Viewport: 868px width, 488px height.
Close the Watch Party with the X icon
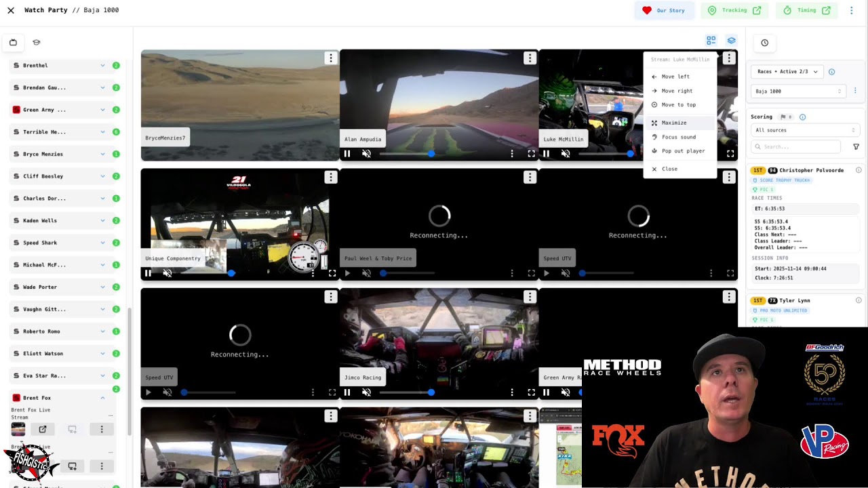pyautogui.click(x=11, y=10)
